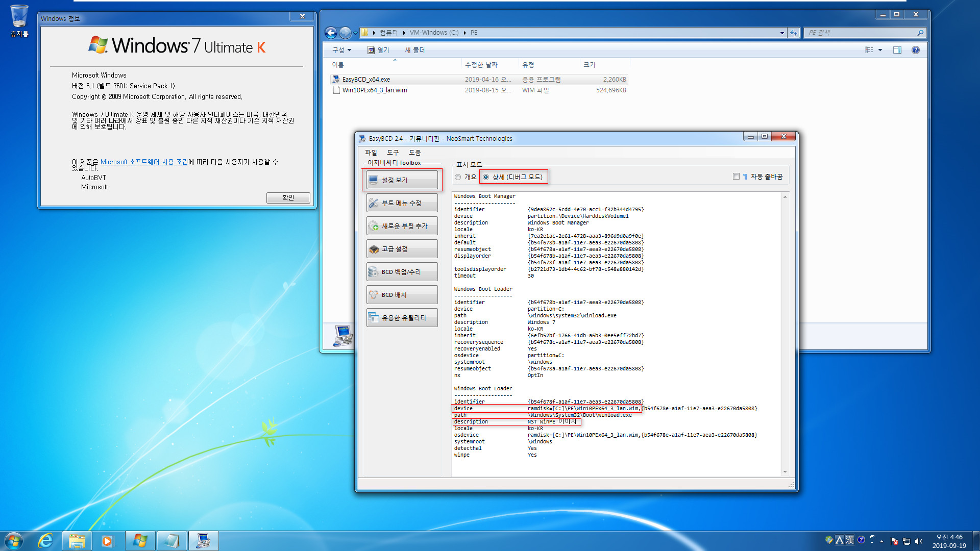
Task: Click Open button in Explorer toolbar
Action: [x=378, y=50]
